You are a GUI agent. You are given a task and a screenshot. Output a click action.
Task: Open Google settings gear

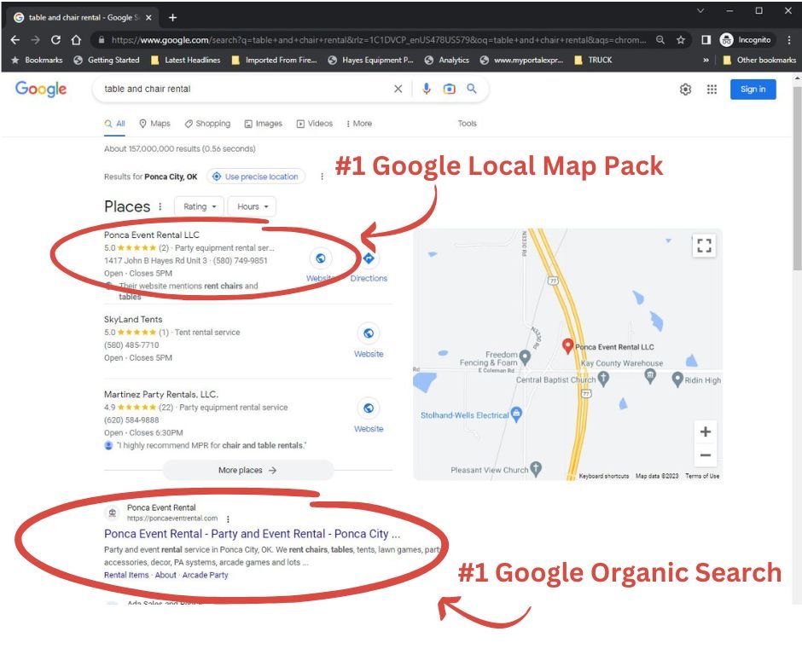[685, 90]
